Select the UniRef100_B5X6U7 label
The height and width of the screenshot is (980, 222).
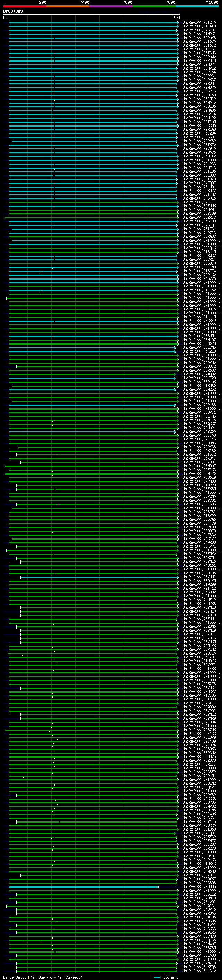pyautogui.click(x=199, y=371)
